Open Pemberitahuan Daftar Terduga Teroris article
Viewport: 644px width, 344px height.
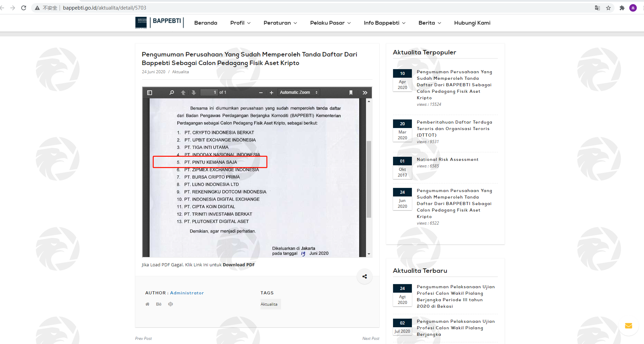pos(454,129)
